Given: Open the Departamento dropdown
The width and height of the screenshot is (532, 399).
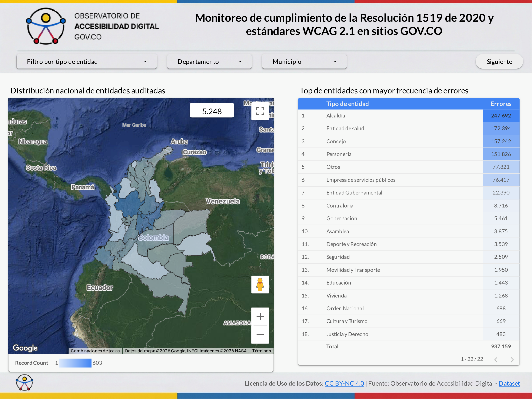Looking at the screenshot, I should (x=209, y=61).
